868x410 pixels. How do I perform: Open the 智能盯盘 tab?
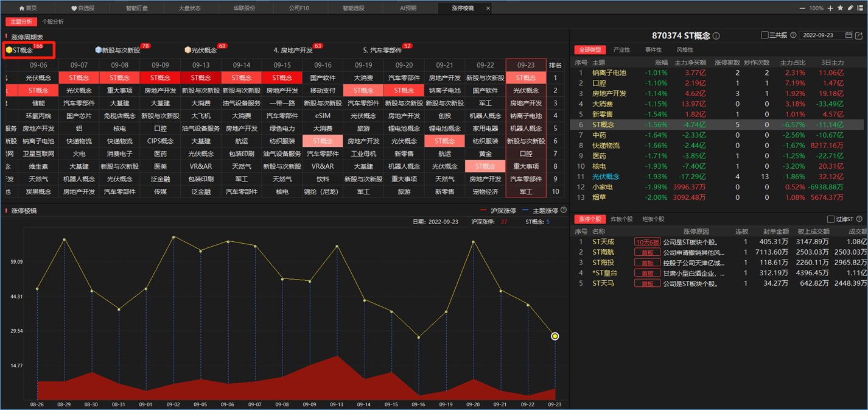click(136, 8)
